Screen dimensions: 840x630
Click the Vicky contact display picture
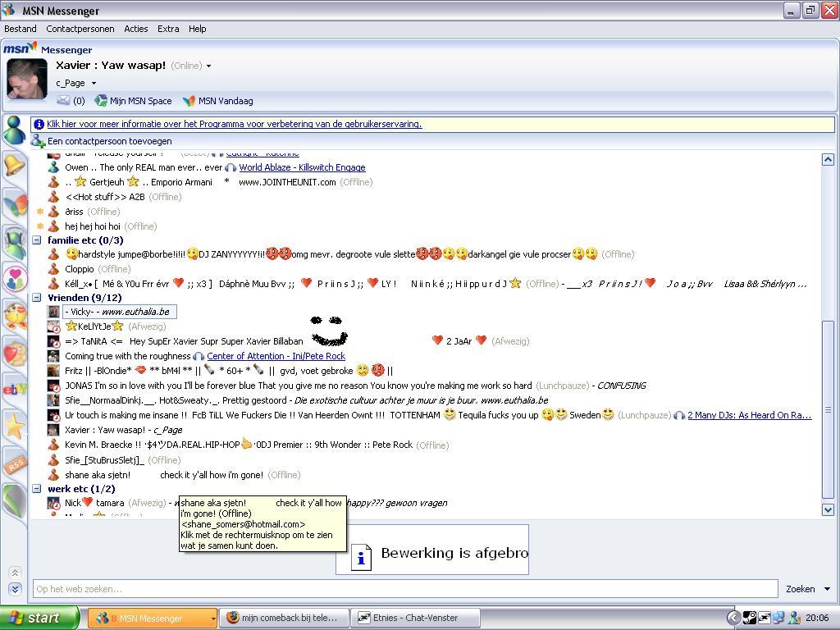pyautogui.click(x=53, y=312)
